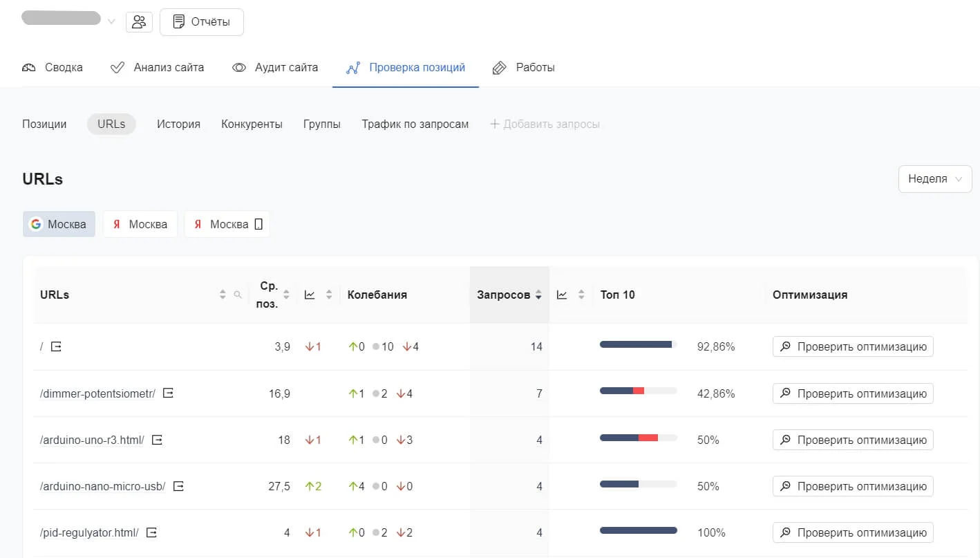Click search magnifier icon in URLs column header

click(238, 295)
